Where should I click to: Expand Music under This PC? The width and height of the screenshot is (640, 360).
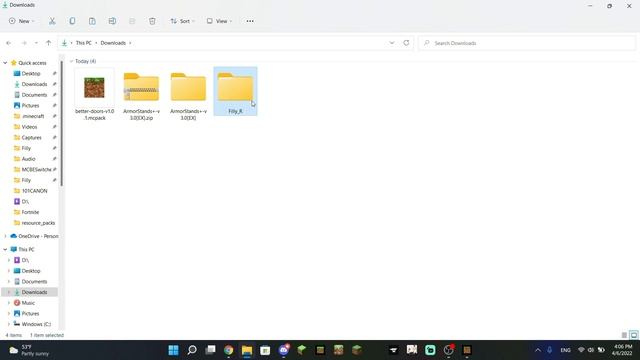9,303
